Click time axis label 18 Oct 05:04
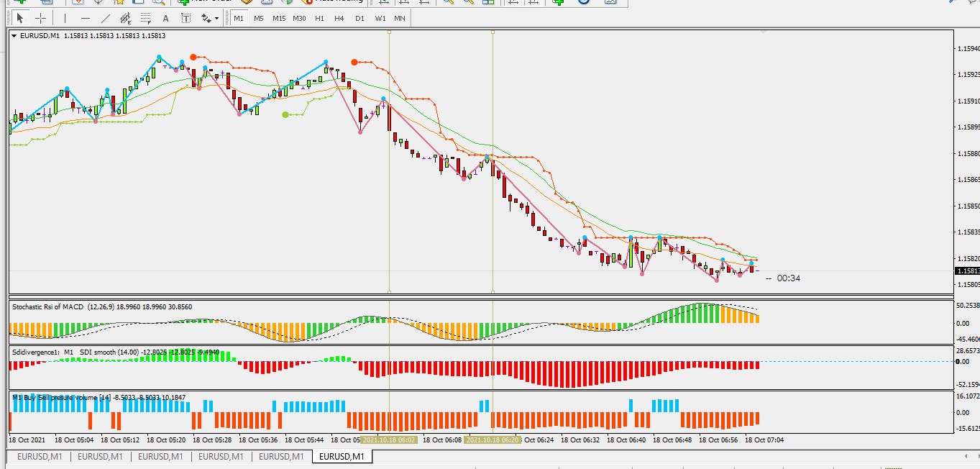 [x=73, y=440]
